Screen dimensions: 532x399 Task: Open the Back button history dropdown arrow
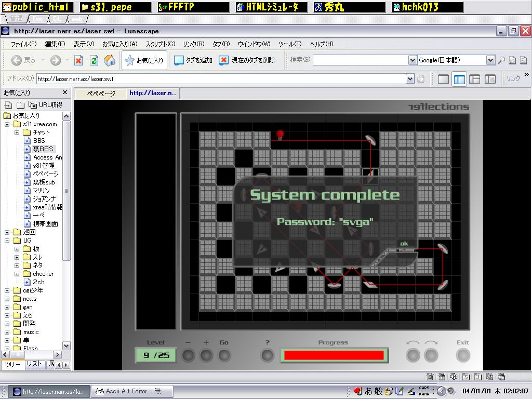tap(43, 60)
